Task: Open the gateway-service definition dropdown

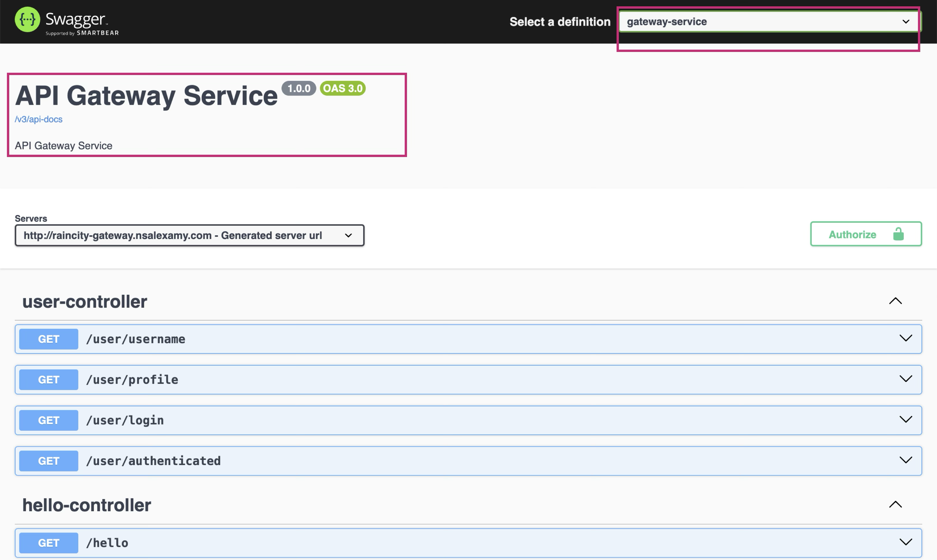Action: click(770, 22)
